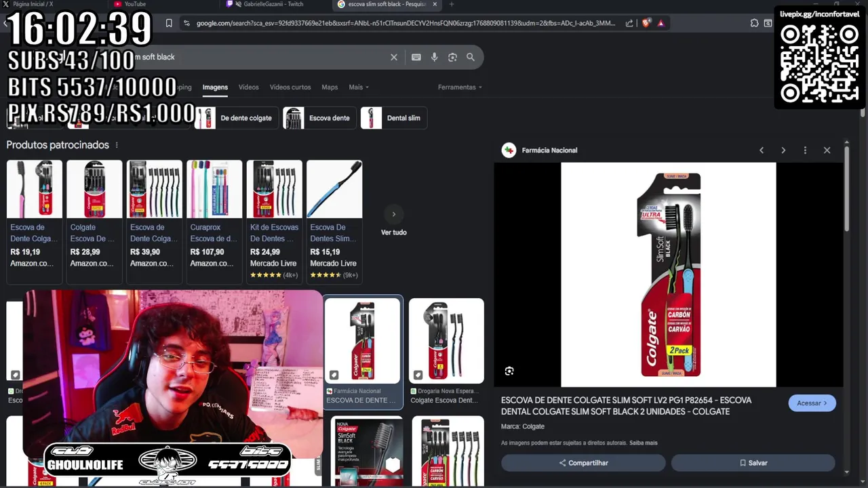Open the Curaprox R$ 107,90 product
The image size is (868, 488).
(214, 222)
